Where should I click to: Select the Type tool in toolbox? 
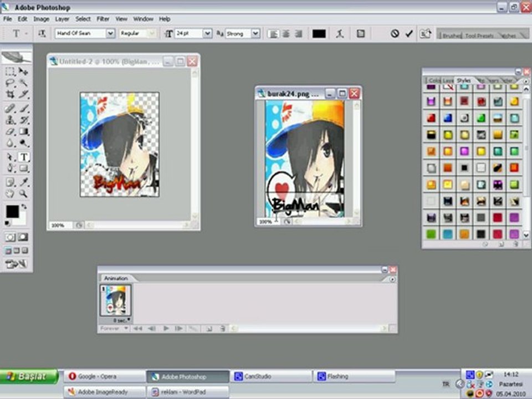(23, 157)
